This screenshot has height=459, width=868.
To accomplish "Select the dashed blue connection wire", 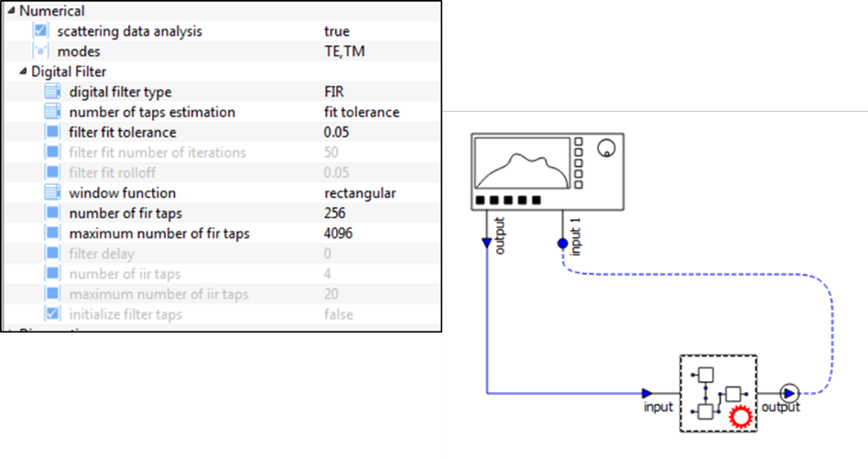I will (698, 274).
